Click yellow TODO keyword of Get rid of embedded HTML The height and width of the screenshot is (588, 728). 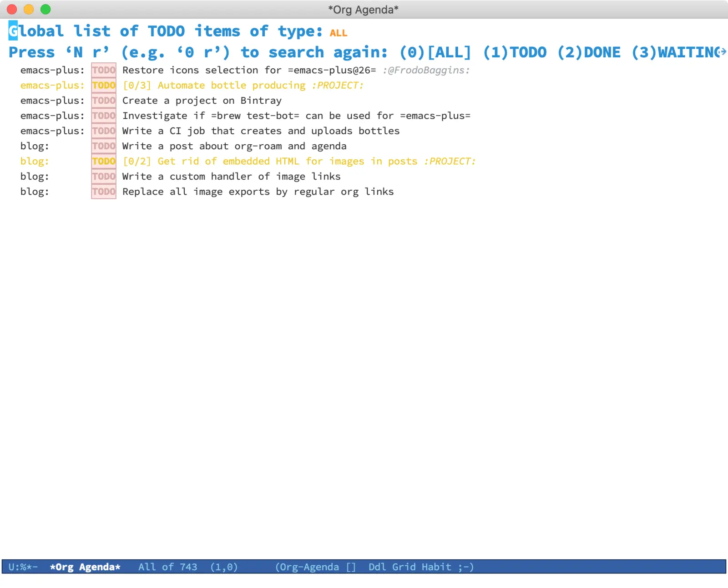pos(104,161)
